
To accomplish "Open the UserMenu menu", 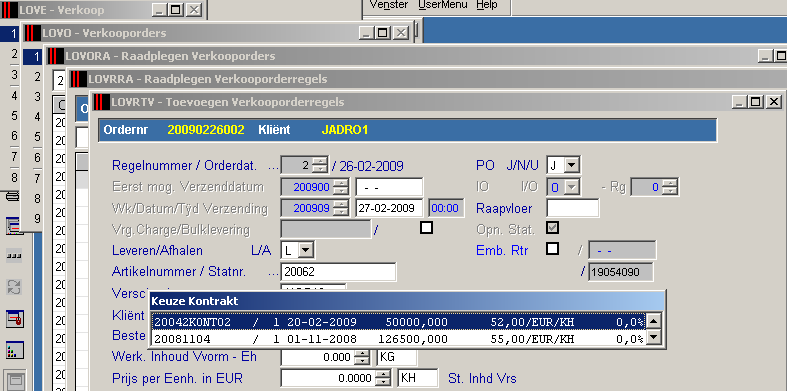I will pyautogui.click(x=443, y=5).
